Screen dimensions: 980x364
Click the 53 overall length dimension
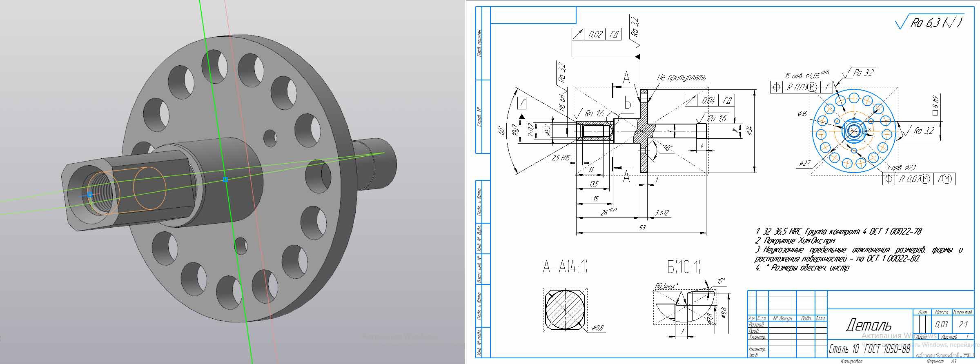point(642,228)
